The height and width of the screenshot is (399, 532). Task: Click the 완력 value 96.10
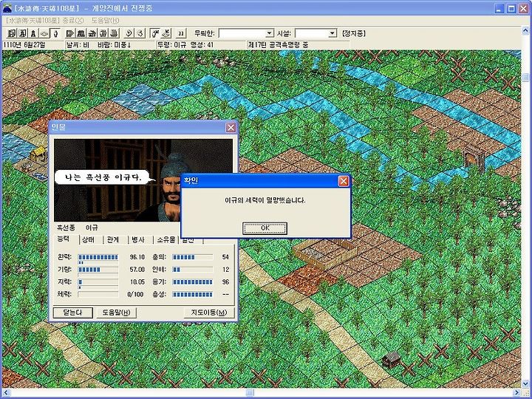[137, 257]
